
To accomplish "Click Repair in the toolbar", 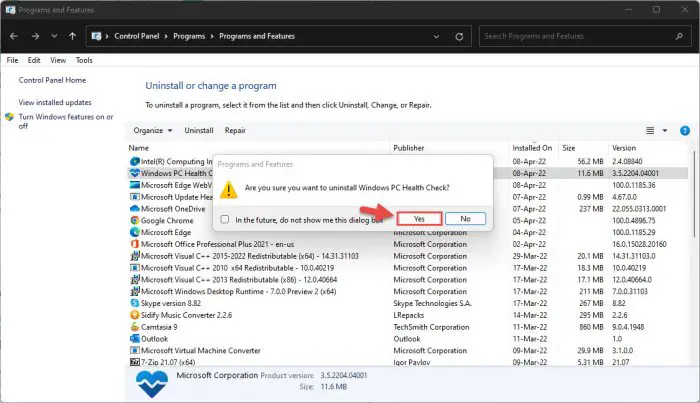I will [x=235, y=130].
